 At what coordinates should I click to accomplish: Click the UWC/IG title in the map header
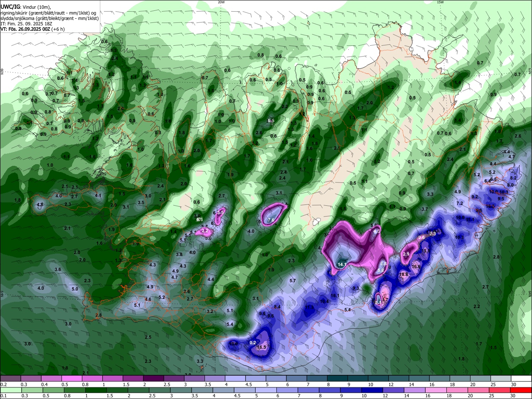10,7
